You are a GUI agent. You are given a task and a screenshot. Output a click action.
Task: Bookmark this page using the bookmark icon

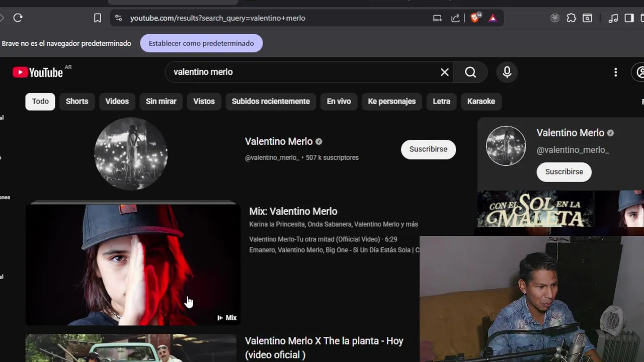98,18
